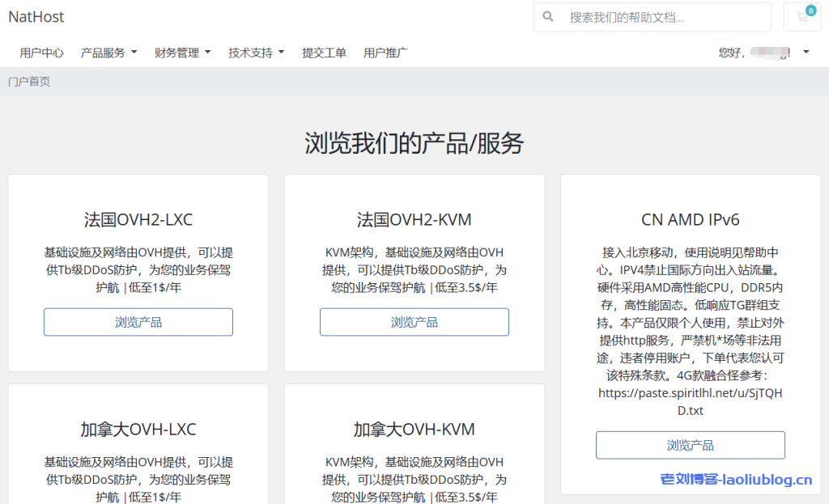This screenshot has width=829, height=504.
Task: Click 浏览产品 under CN AMD IPv6
Action: 691,445
